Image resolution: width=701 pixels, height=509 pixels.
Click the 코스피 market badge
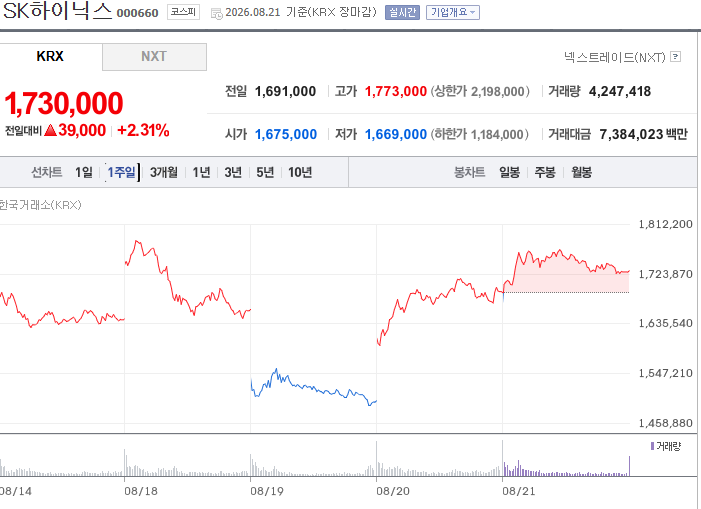pyautogui.click(x=183, y=12)
